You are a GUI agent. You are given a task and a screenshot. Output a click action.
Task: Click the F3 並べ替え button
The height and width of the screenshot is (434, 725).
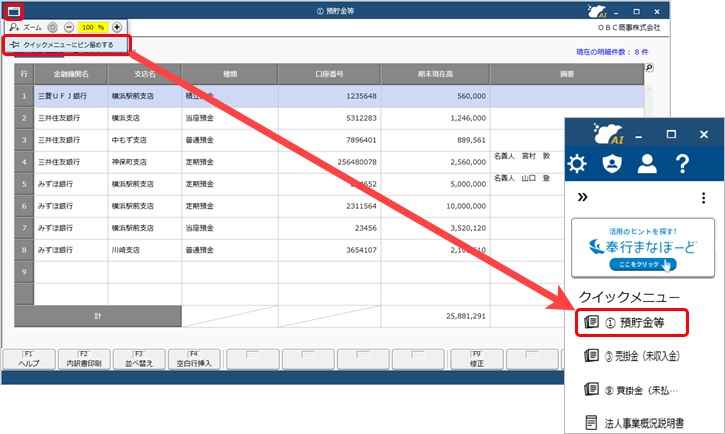point(139,359)
